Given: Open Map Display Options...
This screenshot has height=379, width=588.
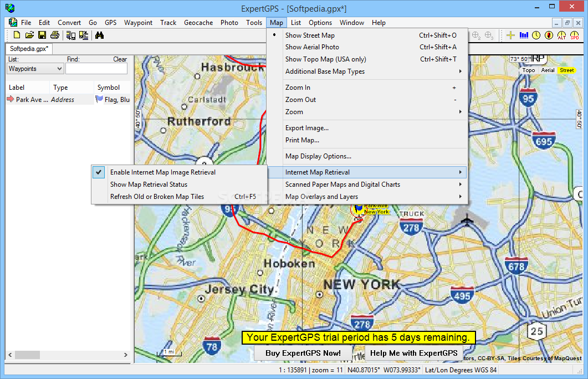Looking at the screenshot, I should [367, 156].
